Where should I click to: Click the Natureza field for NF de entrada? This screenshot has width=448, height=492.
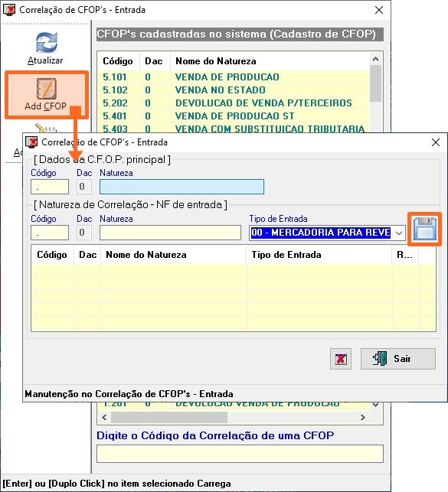(170, 233)
